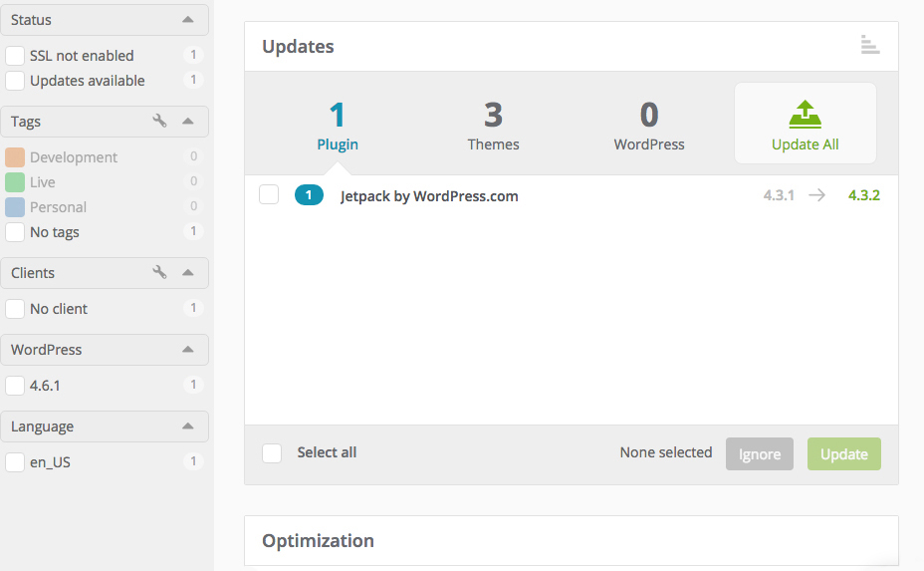924x571 pixels.
Task: Enable the SSL not enabled filter
Action: click(x=15, y=56)
